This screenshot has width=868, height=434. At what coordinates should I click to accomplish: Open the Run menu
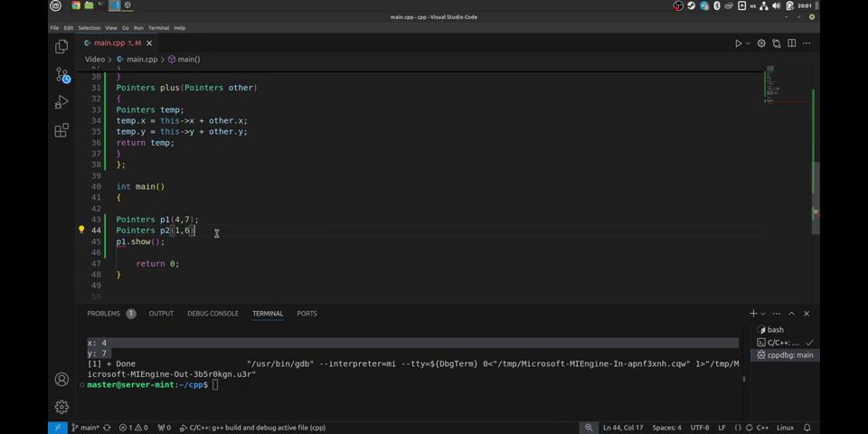[x=138, y=28]
